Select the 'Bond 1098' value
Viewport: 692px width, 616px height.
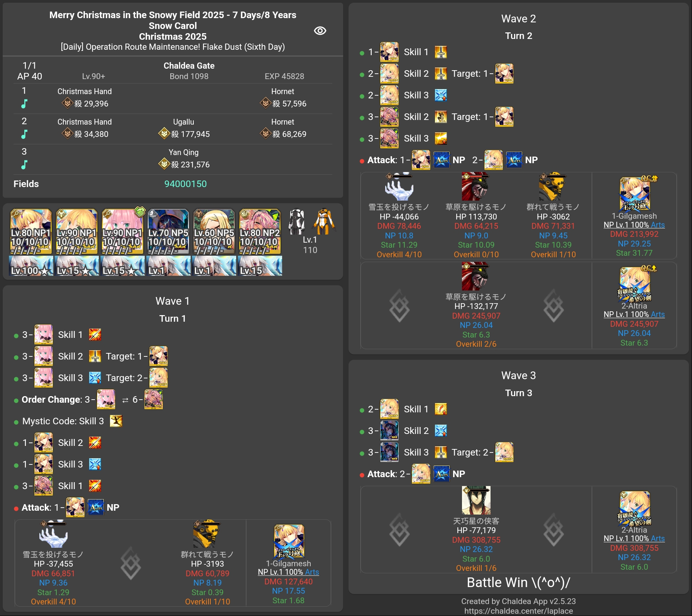coord(189,76)
